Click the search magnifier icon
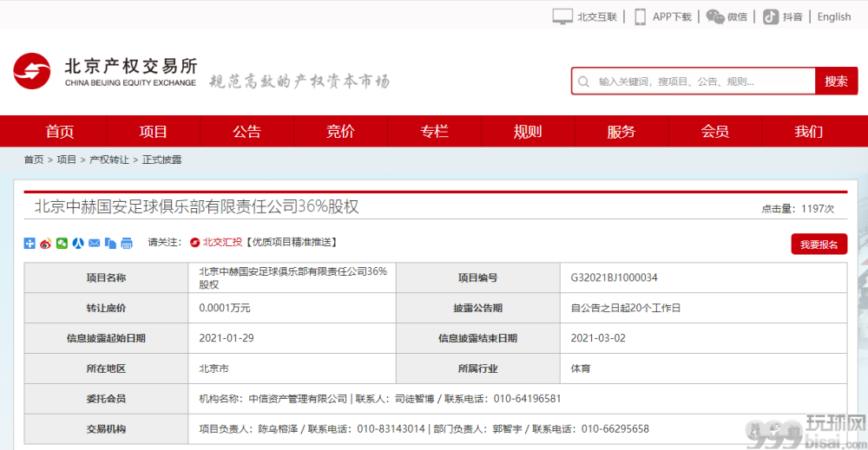Viewport: 868px width, 450px height. 583,82
